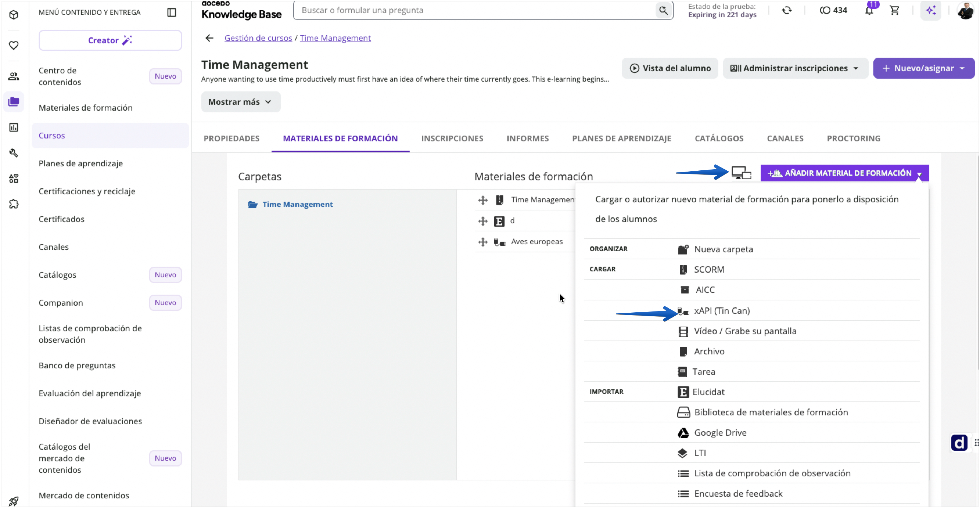Open the widgets icon in left rail
Screen dimensions: 980x508
coord(14,178)
